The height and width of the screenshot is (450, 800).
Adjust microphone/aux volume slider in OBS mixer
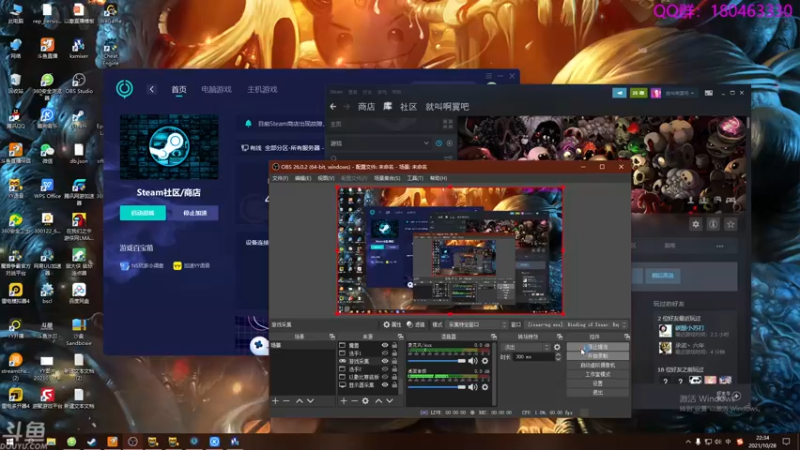pyautogui.click(x=437, y=361)
